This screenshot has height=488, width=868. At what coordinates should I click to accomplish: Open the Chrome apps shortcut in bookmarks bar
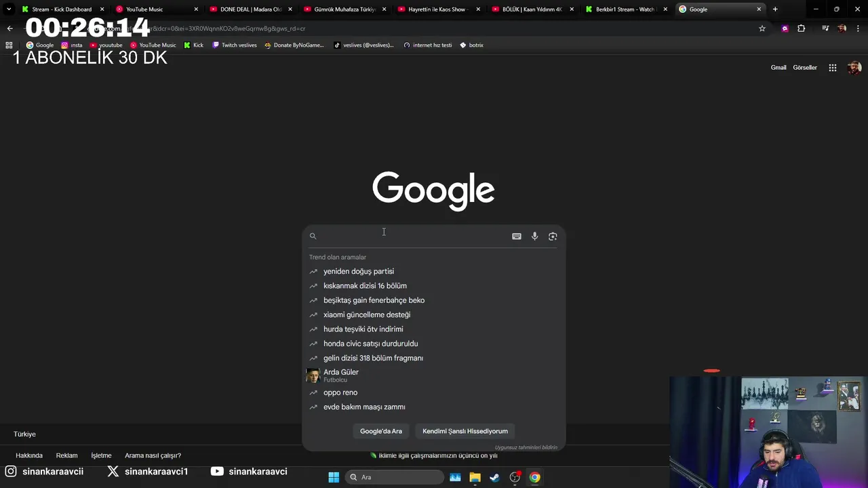click(9, 45)
